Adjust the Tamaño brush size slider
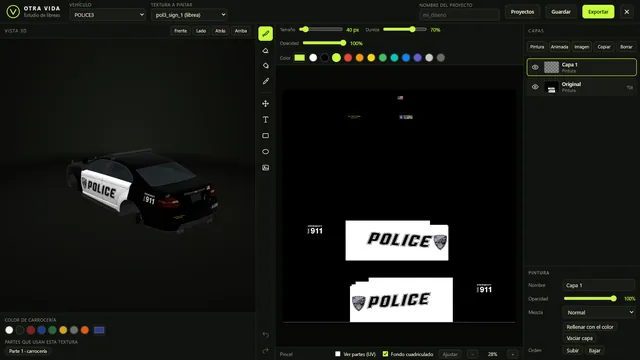640x360 pixels. [x=321, y=29]
